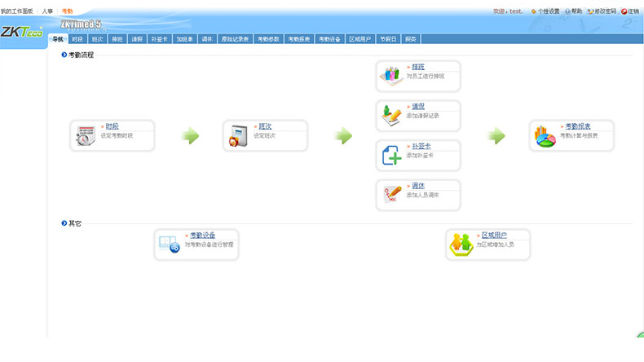Click the ZKTeco logo

[22, 33]
